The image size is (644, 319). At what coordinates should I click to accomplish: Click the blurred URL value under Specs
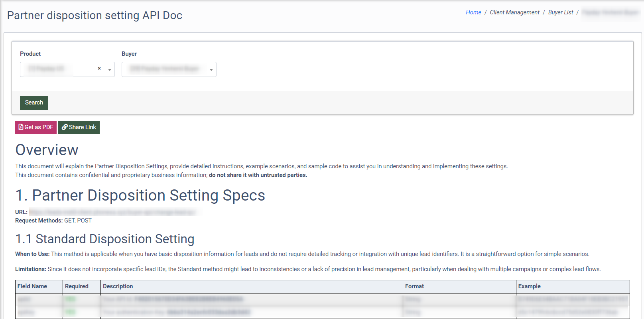112,212
